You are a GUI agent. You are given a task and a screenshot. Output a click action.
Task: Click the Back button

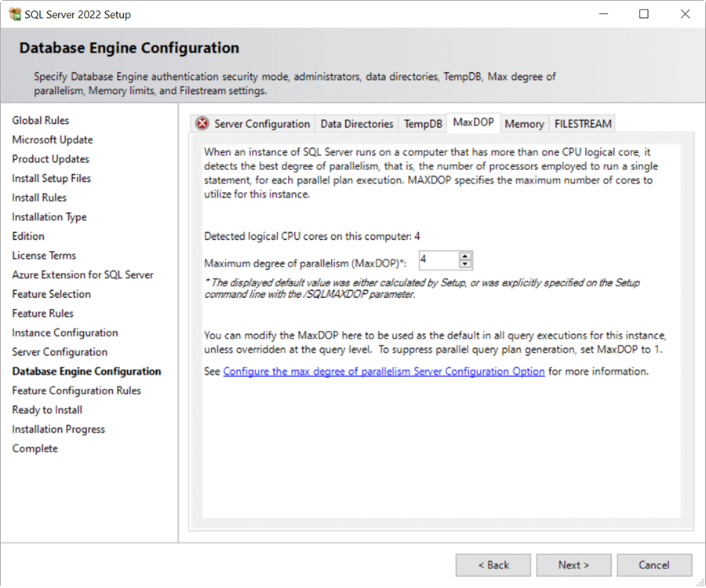click(x=493, y=564)
